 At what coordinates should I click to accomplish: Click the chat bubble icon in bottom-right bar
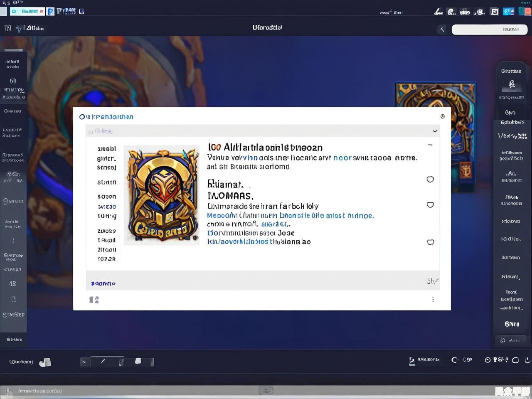[x=515, y=360]
